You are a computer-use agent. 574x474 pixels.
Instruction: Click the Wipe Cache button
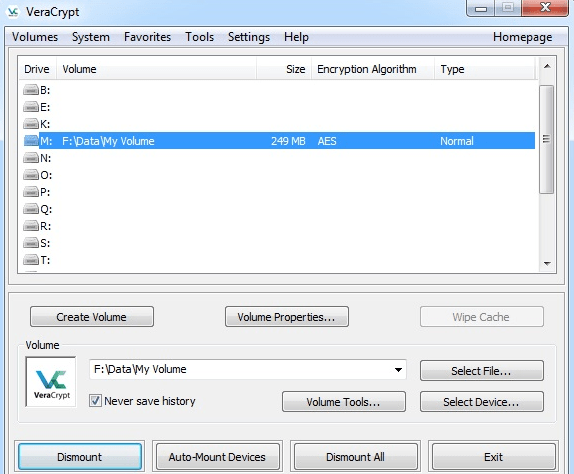pyautogui.click(x=481, y=317)
